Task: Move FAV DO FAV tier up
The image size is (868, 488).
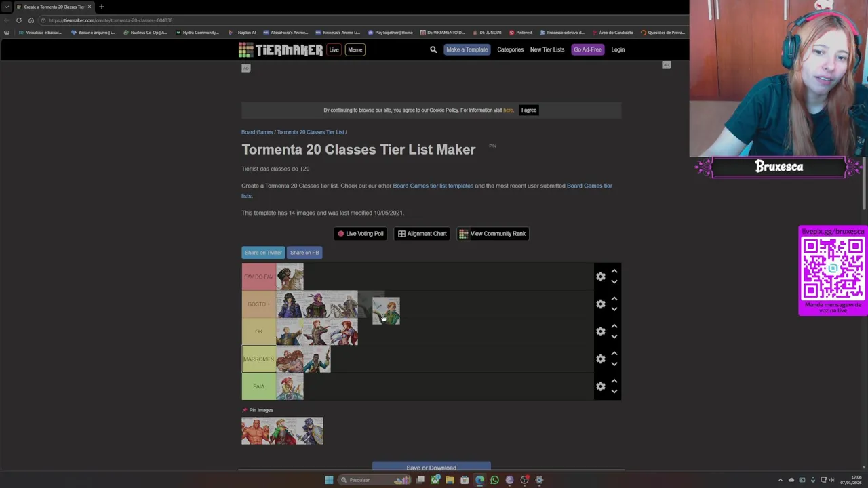Action: pyautogui.click(x=614, y=271)
